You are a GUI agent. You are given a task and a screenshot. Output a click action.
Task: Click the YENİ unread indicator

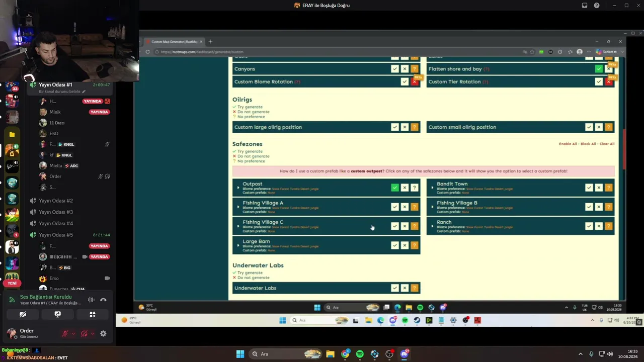coord(12,283)
